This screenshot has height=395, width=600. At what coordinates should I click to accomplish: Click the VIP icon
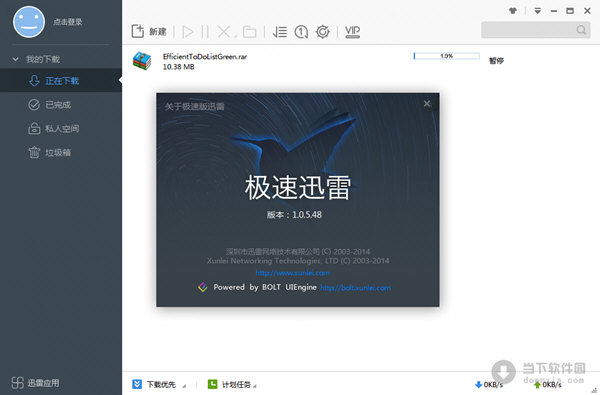pos(352,32)
